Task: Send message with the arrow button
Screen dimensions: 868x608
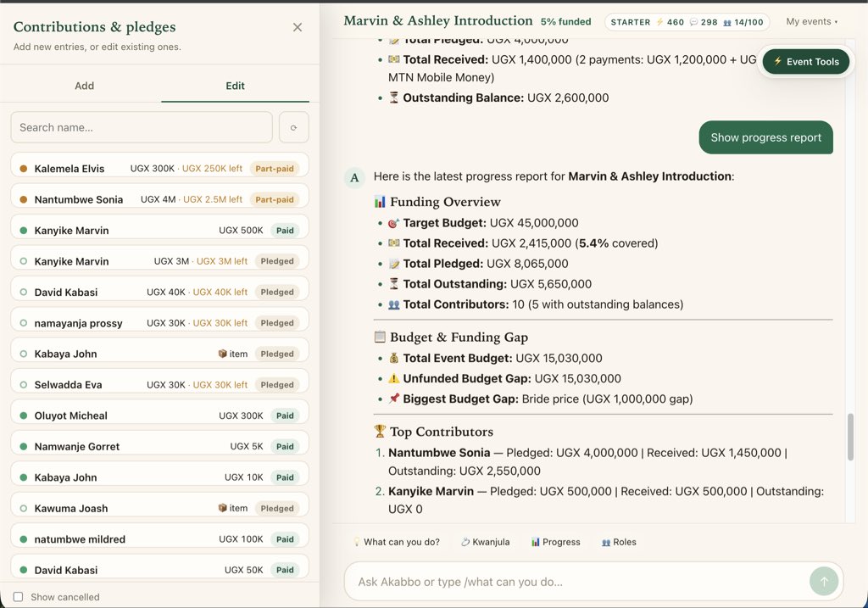Action: pyautogui.click(x=824, y=582)
